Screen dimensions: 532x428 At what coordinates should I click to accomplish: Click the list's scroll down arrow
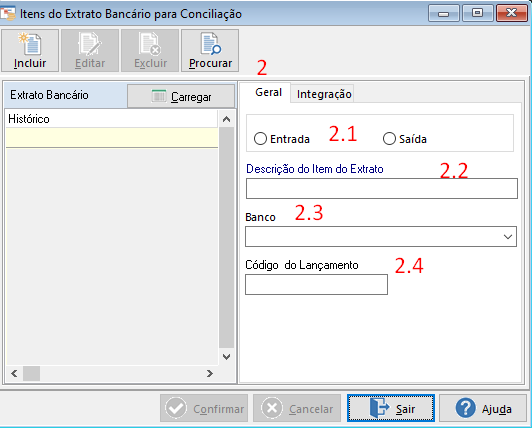[226, 356]
